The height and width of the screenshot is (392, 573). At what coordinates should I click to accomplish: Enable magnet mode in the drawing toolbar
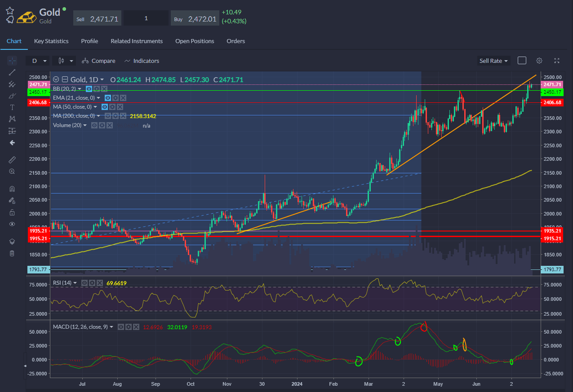(12, 189)
